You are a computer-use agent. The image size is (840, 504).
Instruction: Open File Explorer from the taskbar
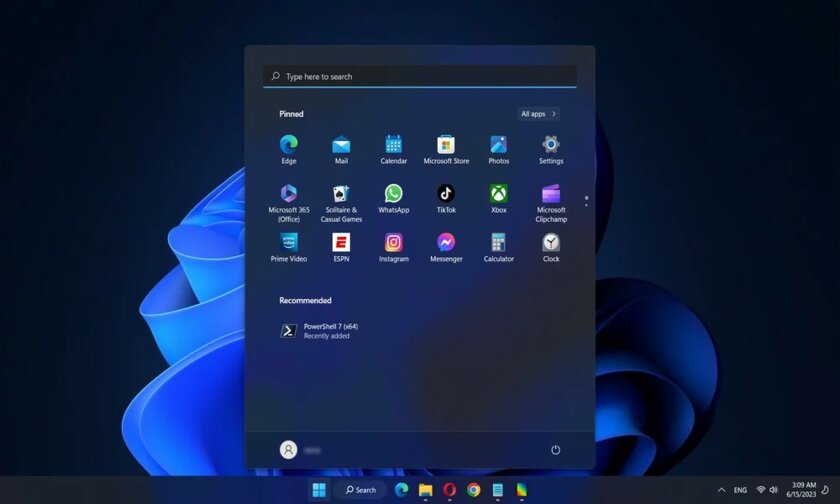(425, 490)
